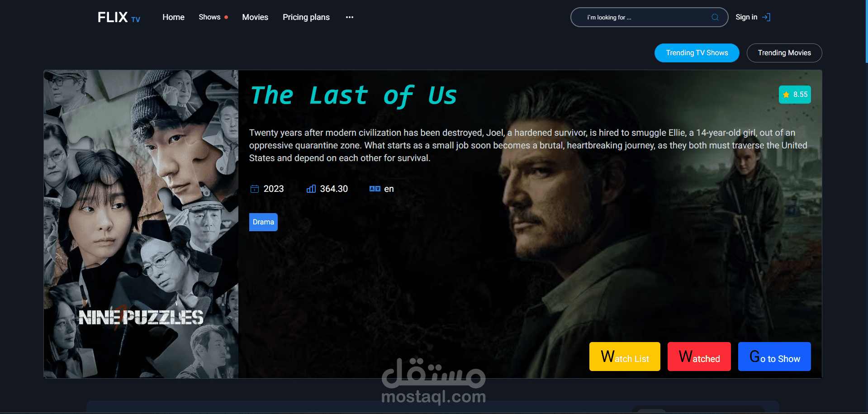Open the Shows menu item

(x=209, y=17)
